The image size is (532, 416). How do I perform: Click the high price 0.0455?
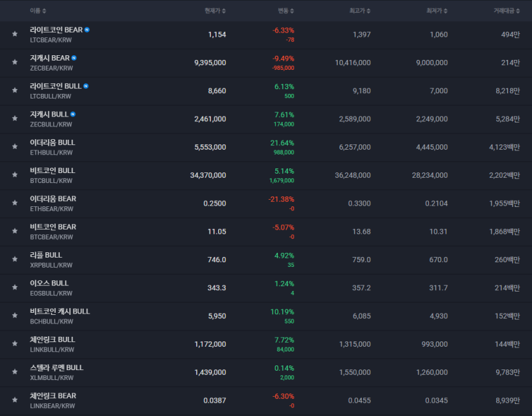[x=360, y=401]
